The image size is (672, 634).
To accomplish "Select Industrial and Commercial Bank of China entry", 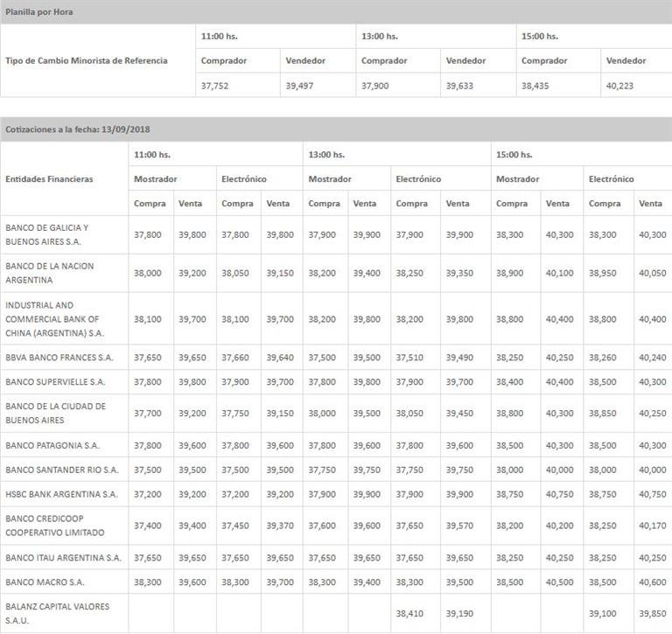I will point(54,319).
